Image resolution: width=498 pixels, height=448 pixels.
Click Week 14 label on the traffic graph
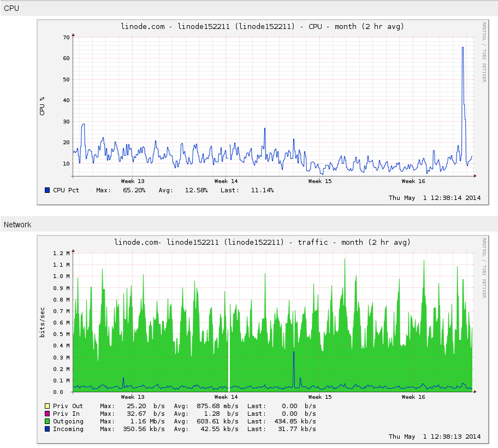pos(226,397)
